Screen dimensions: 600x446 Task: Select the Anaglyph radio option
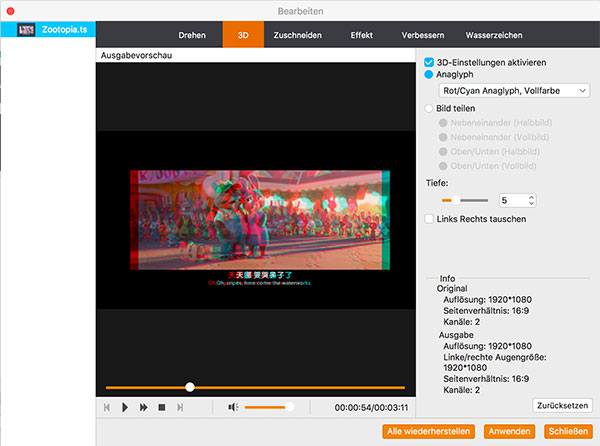pyautogui.click(x=429, y=74)
